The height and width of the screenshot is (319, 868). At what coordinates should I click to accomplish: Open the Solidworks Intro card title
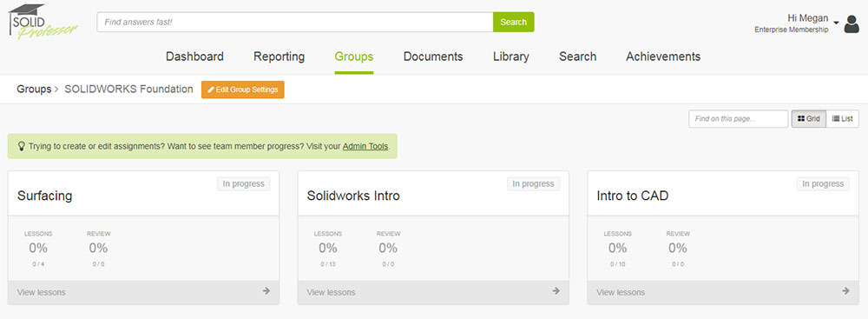tap(353, 196)
